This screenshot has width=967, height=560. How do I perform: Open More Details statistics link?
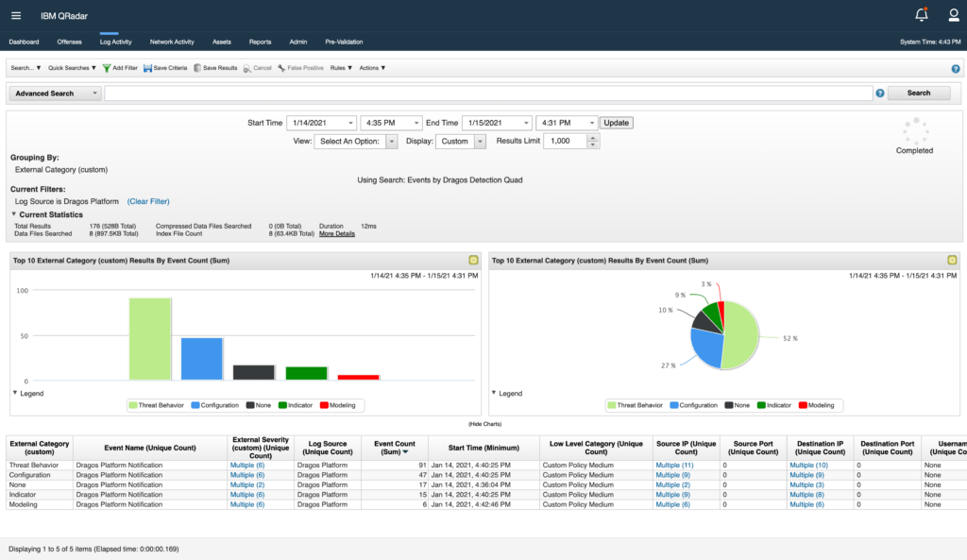pos(337,234)
